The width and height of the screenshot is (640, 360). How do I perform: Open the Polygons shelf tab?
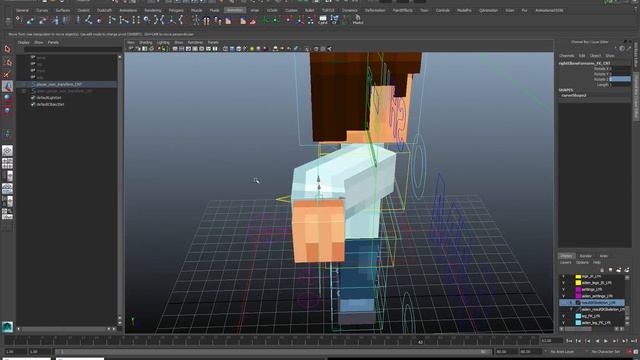(176, 10)
